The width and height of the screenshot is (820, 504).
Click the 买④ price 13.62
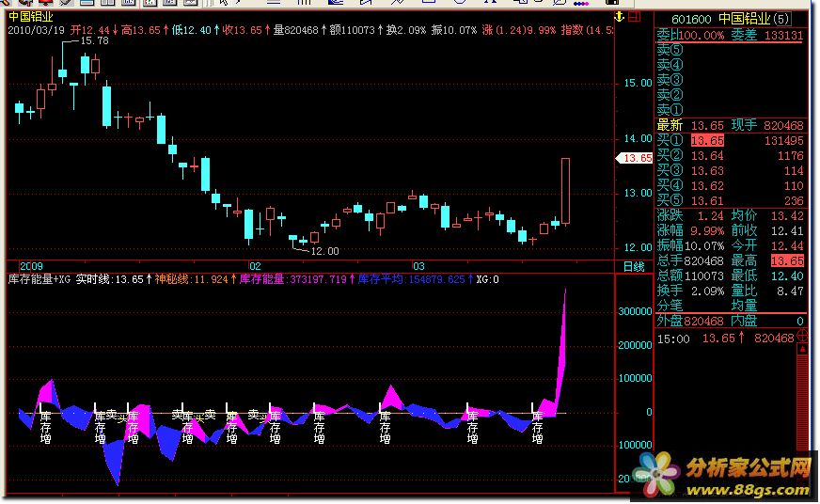point(707,186)
